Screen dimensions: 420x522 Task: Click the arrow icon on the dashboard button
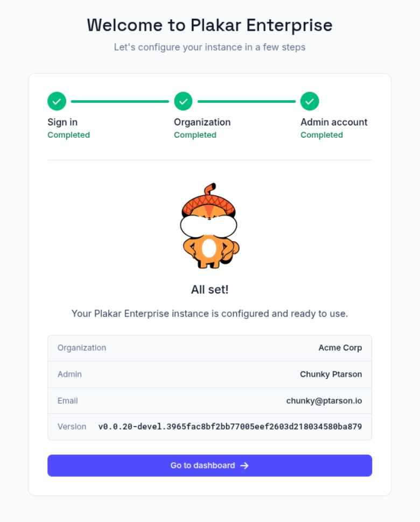[244, 465]
